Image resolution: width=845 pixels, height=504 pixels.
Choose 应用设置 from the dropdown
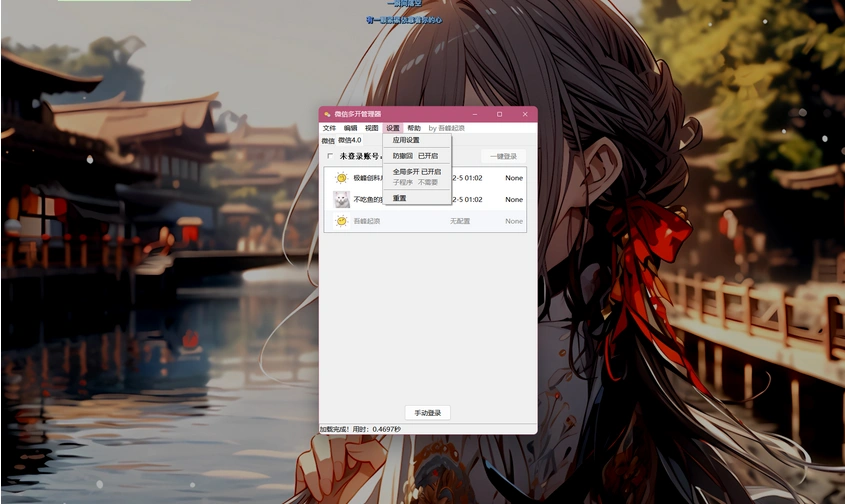click(406, 140)
